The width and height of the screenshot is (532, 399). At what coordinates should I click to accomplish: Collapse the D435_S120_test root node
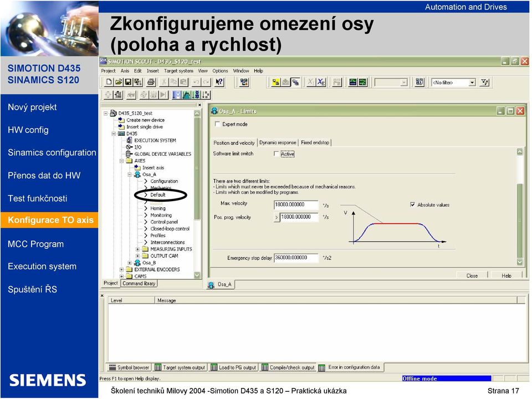click(x=105, y=113)
